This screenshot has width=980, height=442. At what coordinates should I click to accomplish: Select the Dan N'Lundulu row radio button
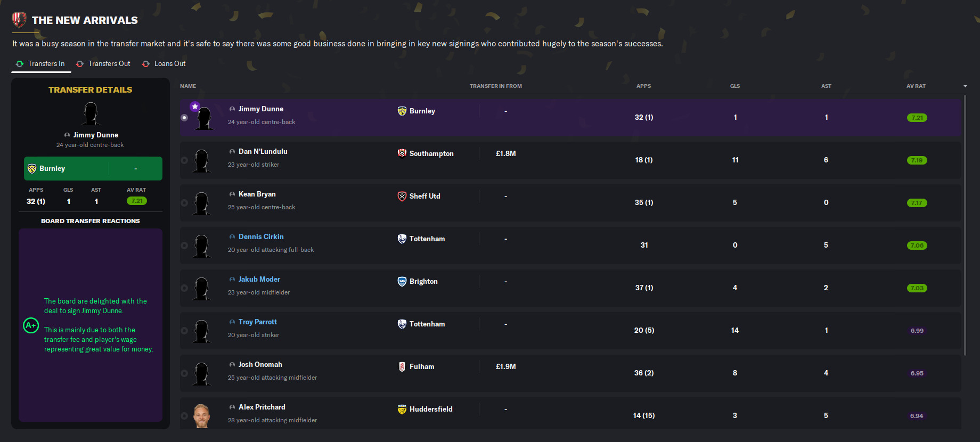(184, 160)
